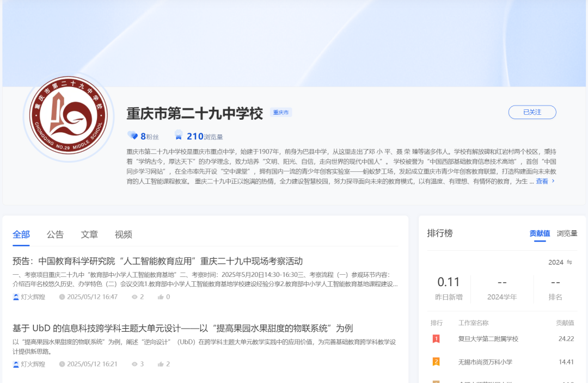Switch to the 视频 tab
588x383 pixels.
[123, 234]
